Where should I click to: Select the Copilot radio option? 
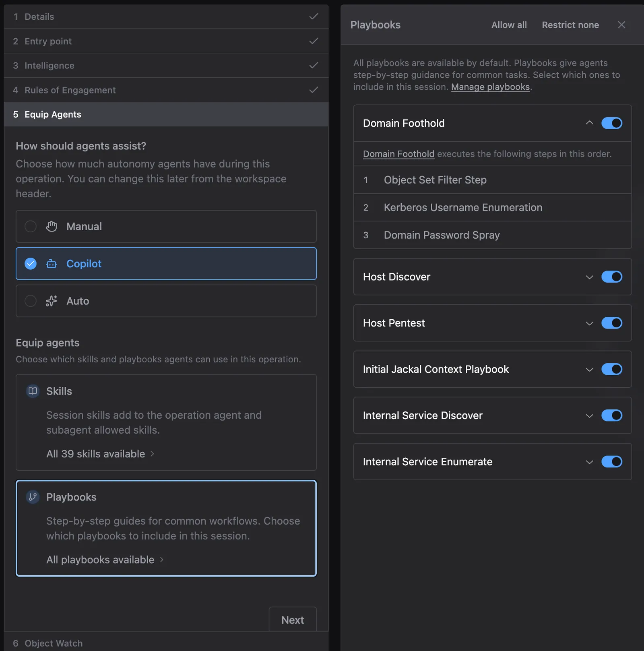point(31,264)
